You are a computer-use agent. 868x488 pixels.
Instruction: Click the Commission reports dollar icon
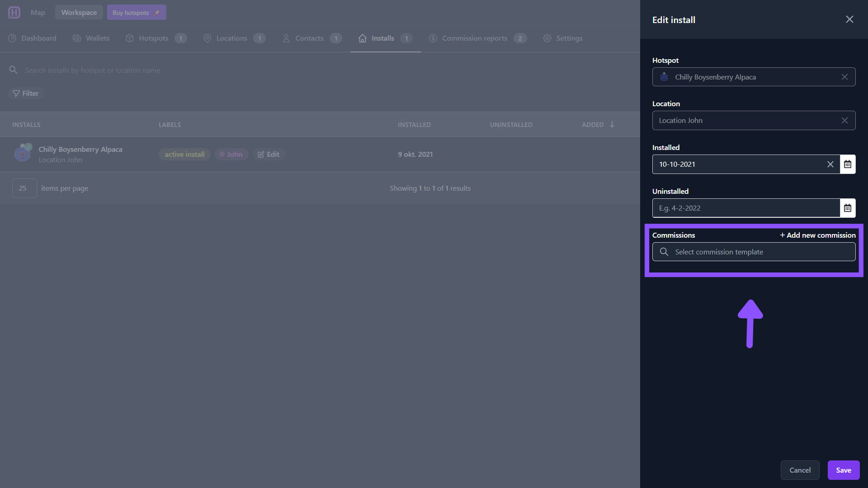[x=433, y=38]
